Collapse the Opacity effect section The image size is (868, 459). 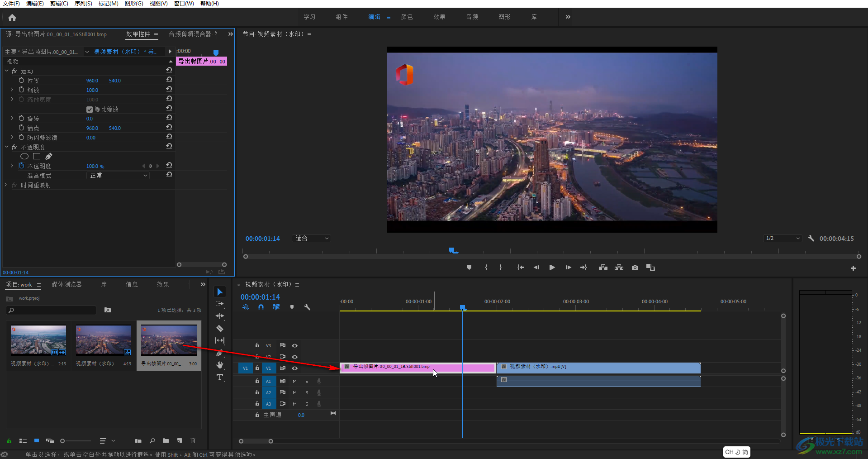point(6,147)
